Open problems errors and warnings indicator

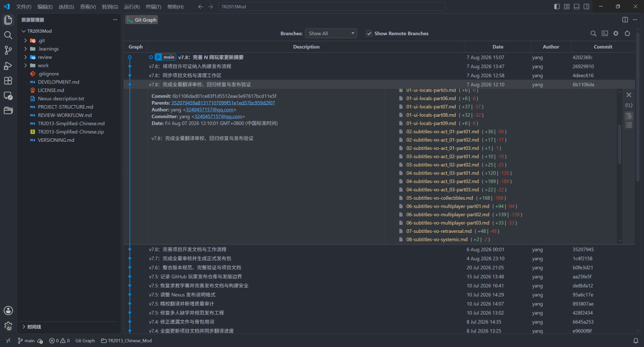click(59, 340)
